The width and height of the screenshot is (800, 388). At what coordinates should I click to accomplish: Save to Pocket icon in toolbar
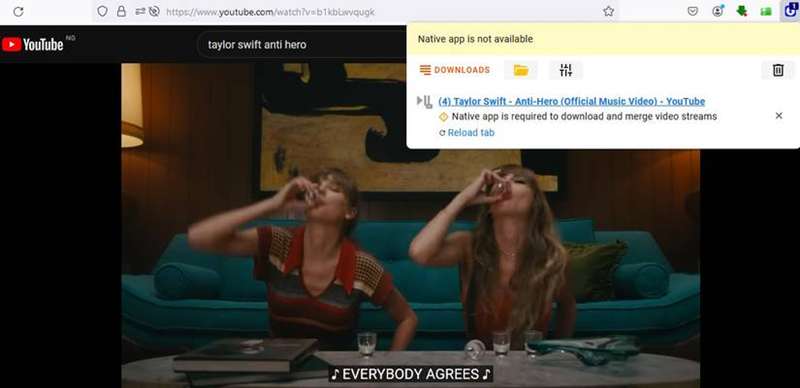click(x=692, y=11)
